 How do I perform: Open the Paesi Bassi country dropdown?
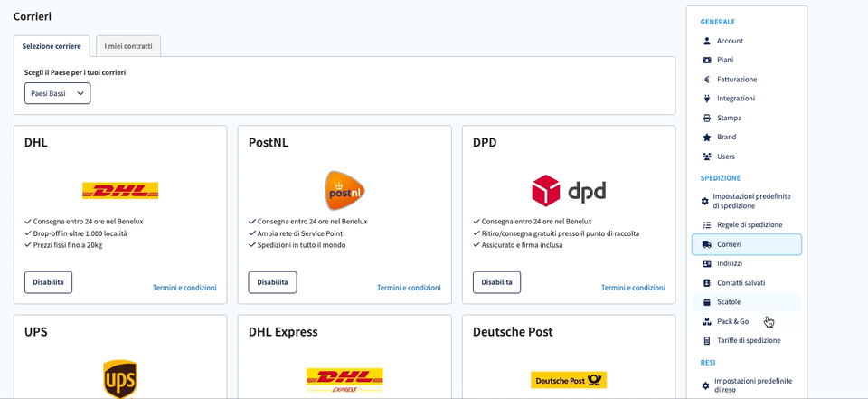(57, 94)
